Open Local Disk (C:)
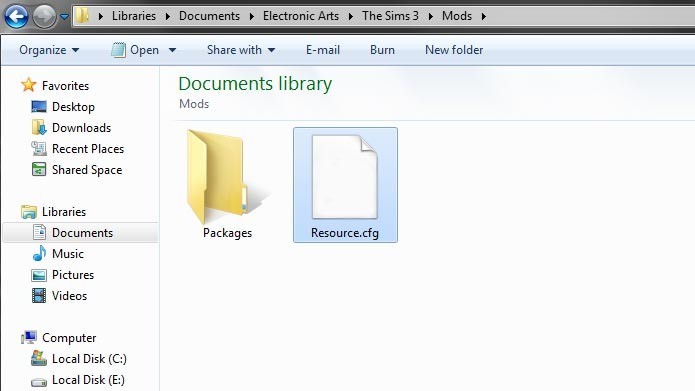This screenshot has width=695, height=391. click(89, 359)
